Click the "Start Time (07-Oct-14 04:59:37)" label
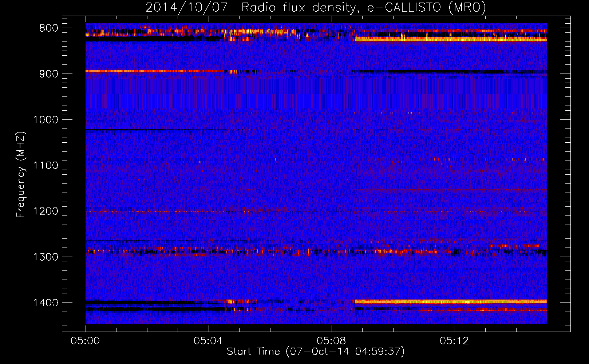 coord(316,352)
